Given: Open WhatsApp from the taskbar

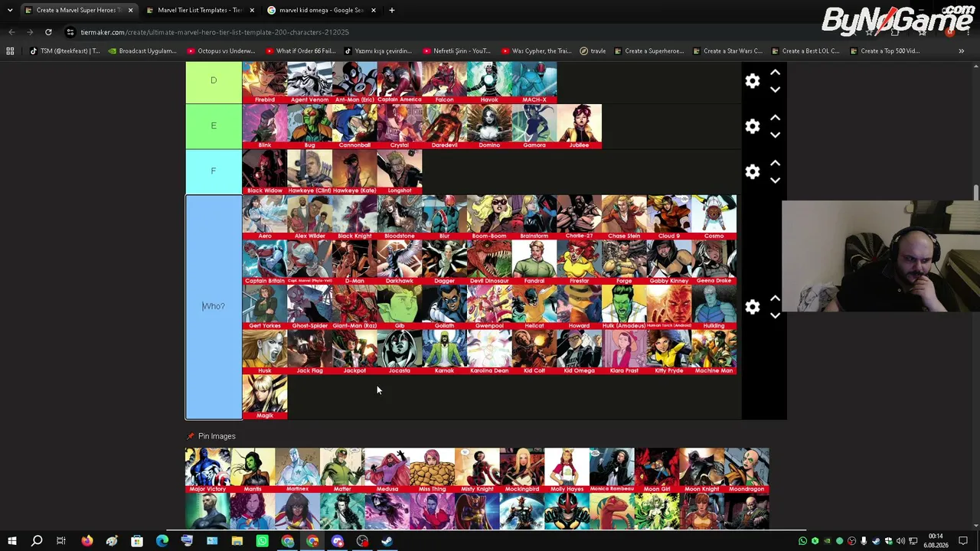Looking at the screenshot, I should 262,541.
